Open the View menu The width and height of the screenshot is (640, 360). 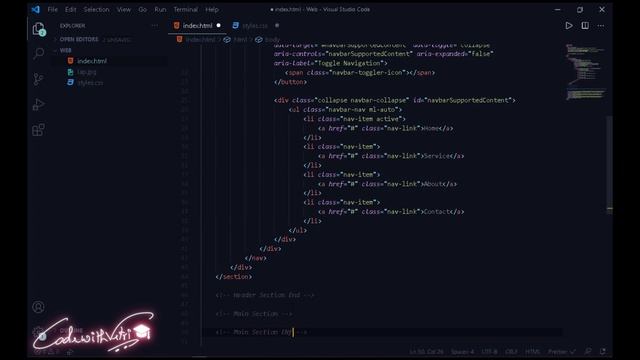pos(124,9)
